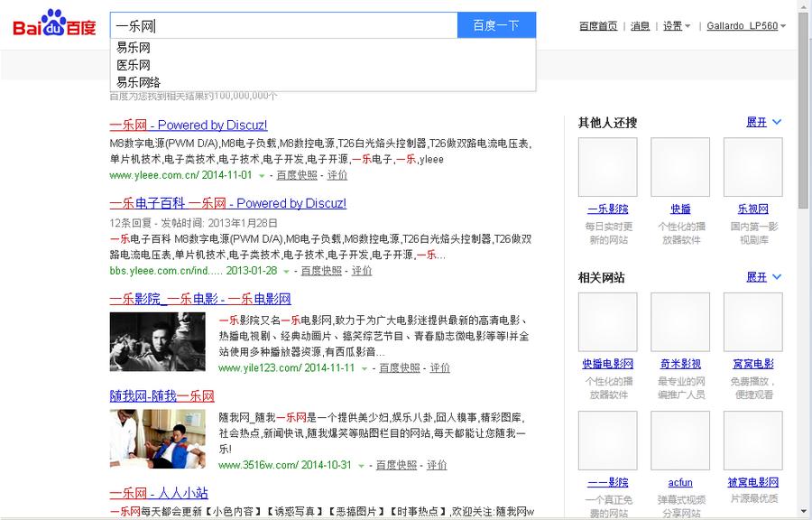Open 百度快照 for the 3516w.com result
The image size is (812, 520).
click(396, 465)
